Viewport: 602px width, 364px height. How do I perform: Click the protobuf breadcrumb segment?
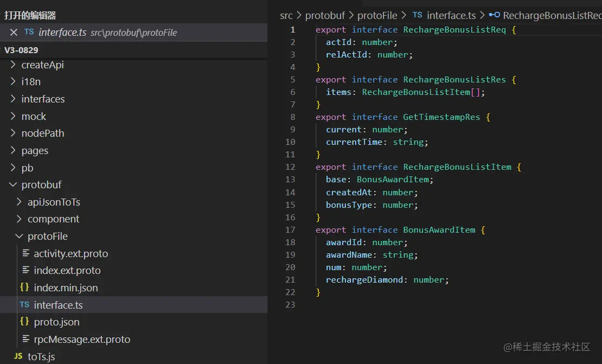325,15
